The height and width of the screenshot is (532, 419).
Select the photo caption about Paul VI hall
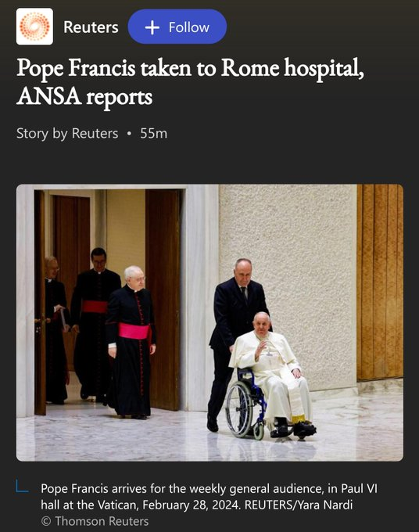click(209, 496)
